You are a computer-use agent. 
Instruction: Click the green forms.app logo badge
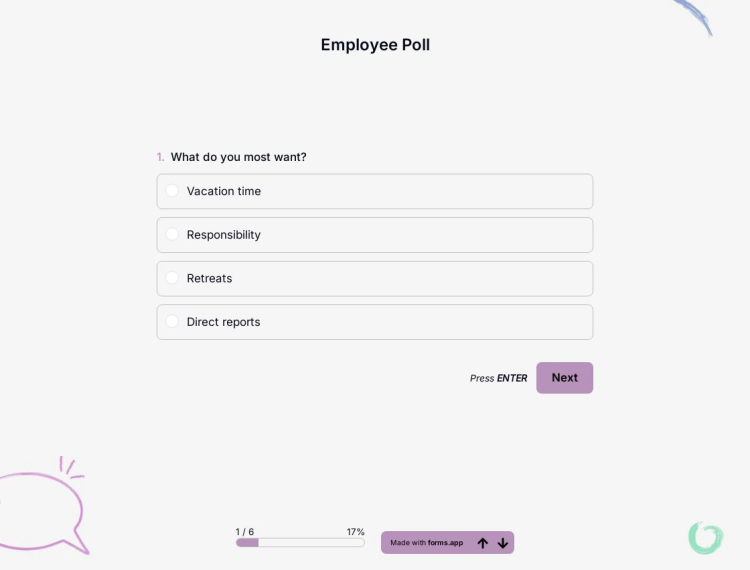705,537
